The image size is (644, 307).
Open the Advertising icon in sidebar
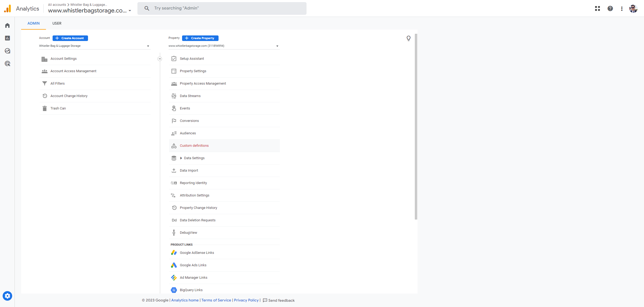[7, 63]
